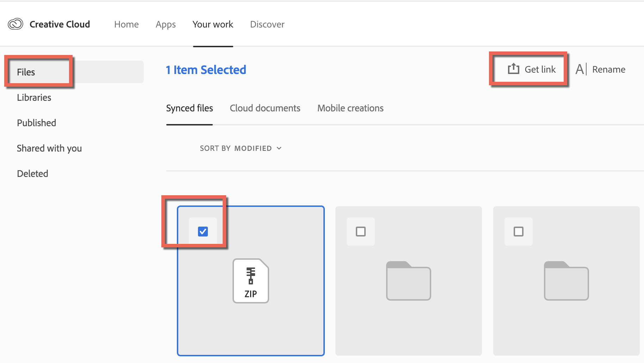View the Deleted files section
The image size is (644, 363).
tap(32, 174)
